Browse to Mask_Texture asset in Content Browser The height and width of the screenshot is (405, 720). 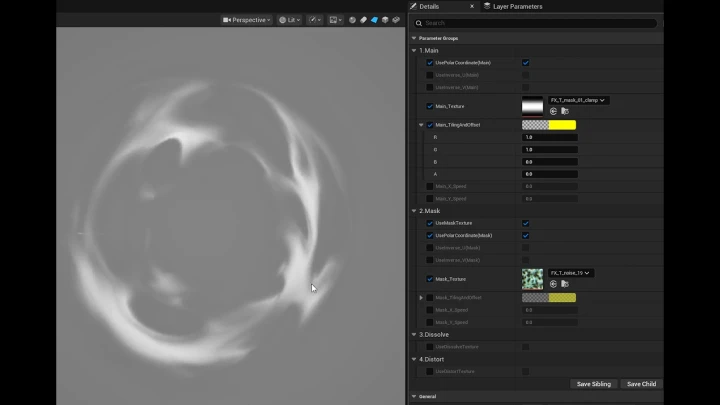click(565, 283)
